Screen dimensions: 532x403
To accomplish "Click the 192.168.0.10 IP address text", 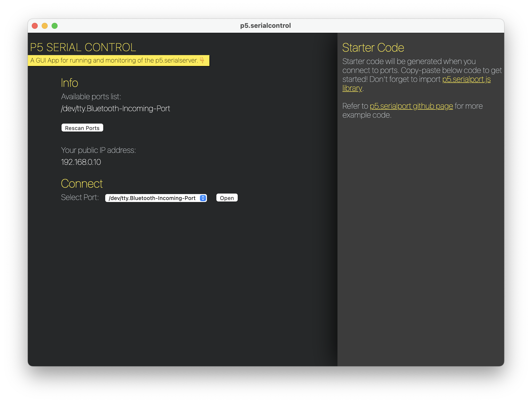I will (81, 162).
